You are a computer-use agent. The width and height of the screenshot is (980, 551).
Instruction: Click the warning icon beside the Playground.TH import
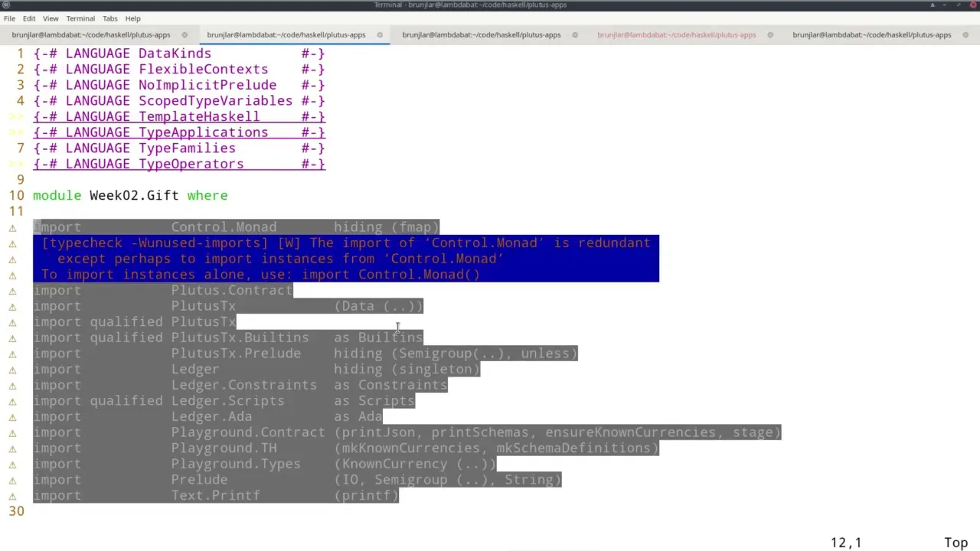pos(12,448)
